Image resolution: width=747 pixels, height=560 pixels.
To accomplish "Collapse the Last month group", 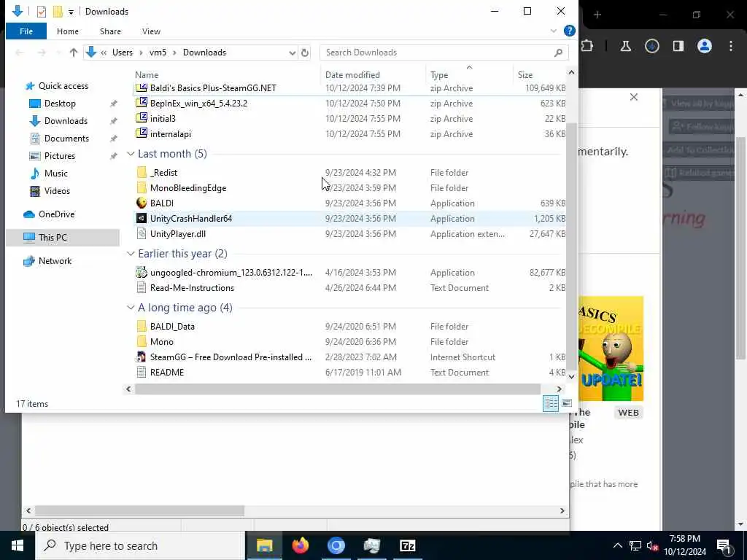I will [x=131, y=153].
